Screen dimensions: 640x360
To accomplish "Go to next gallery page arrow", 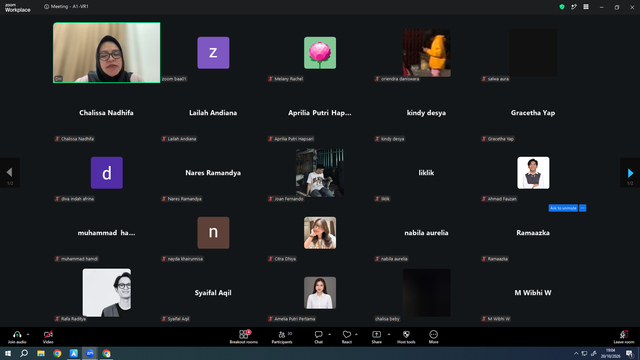I will (x=630, y=173).
